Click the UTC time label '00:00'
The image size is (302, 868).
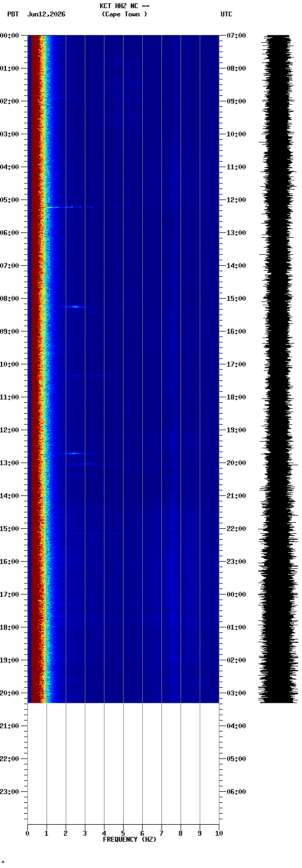pos(236,595)
